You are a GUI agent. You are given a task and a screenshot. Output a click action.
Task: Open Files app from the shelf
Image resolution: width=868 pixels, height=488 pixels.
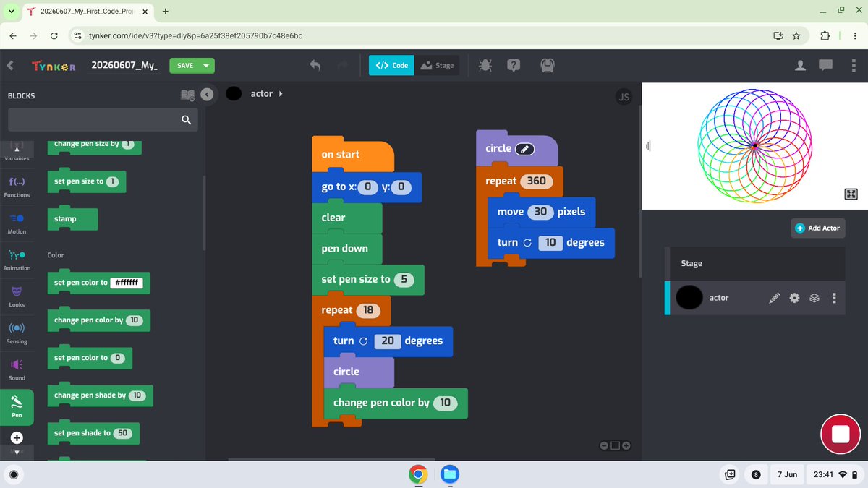tap(450, 474)
